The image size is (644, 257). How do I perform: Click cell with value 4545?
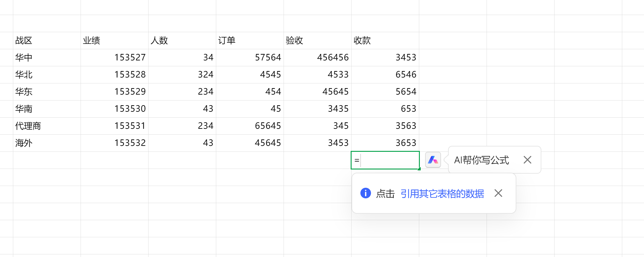click(x=250, y=75)
